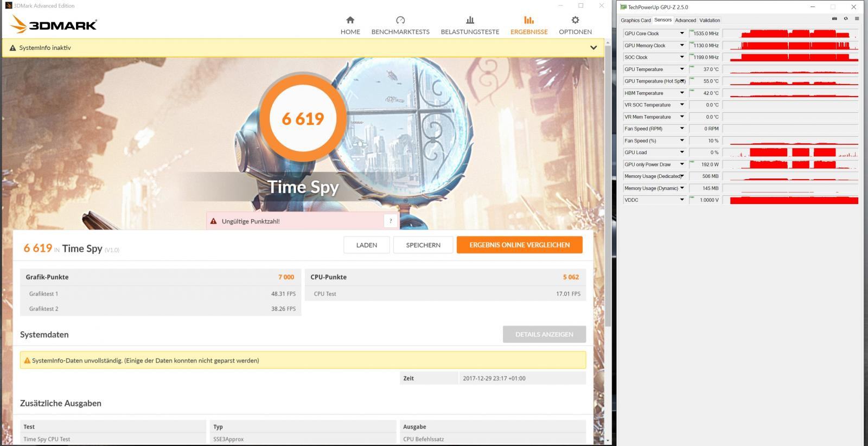The height and width of the screenshot is (446, 868).
Task: Open BELASTUNGSTESTE in the top navigation
Action: [470, 25]
